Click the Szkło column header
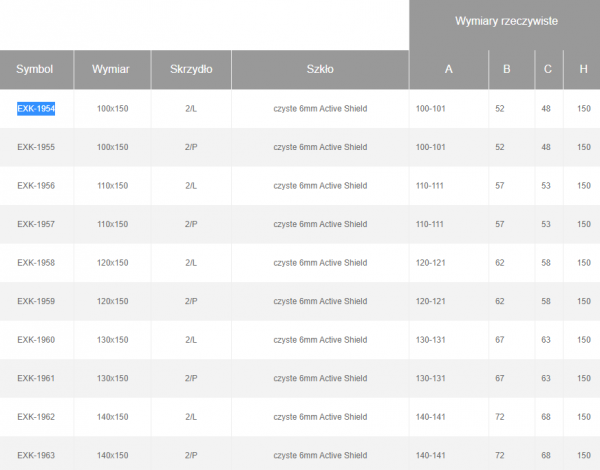Viewport: 600px width, 470px height. click(x=320, y=70)
